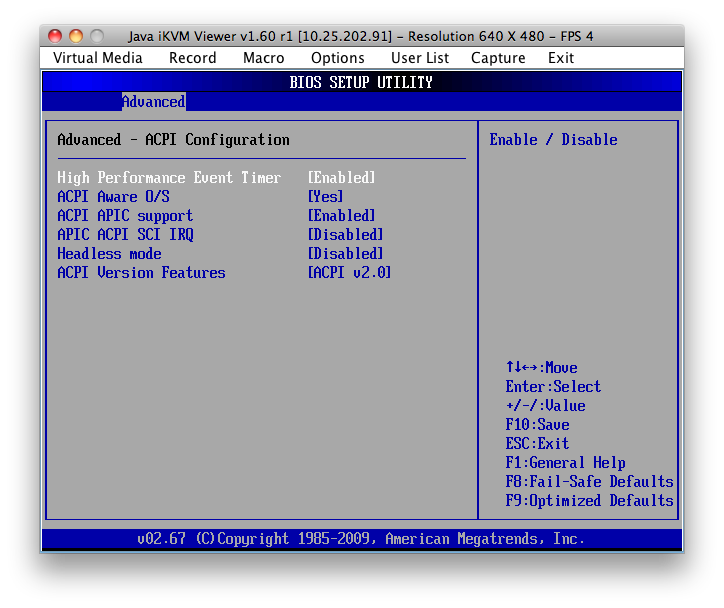
Task: Toggle High Performance Event Timer [Enabled] value
Action: point(341,178)
